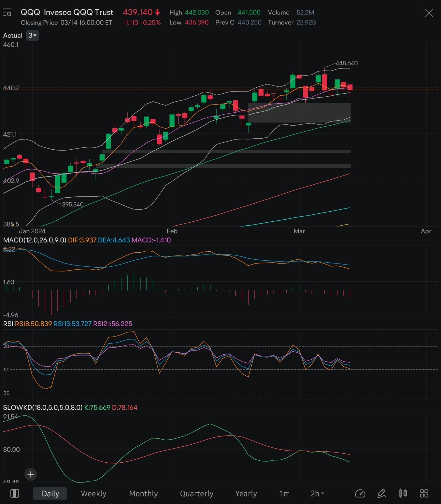The height and width of the screenshot is (504, 441).
Task: Click the -1.110 -0.25% change text
Action: 142,23
